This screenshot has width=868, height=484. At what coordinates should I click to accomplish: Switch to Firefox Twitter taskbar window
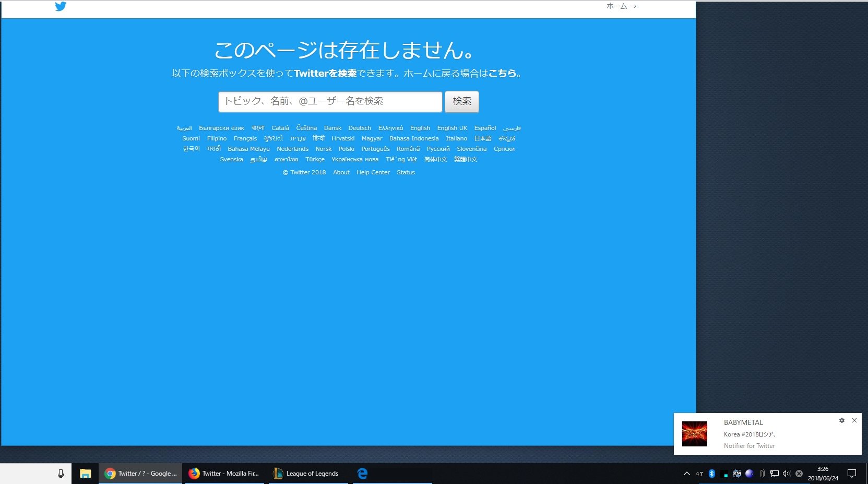coord(224,474)
